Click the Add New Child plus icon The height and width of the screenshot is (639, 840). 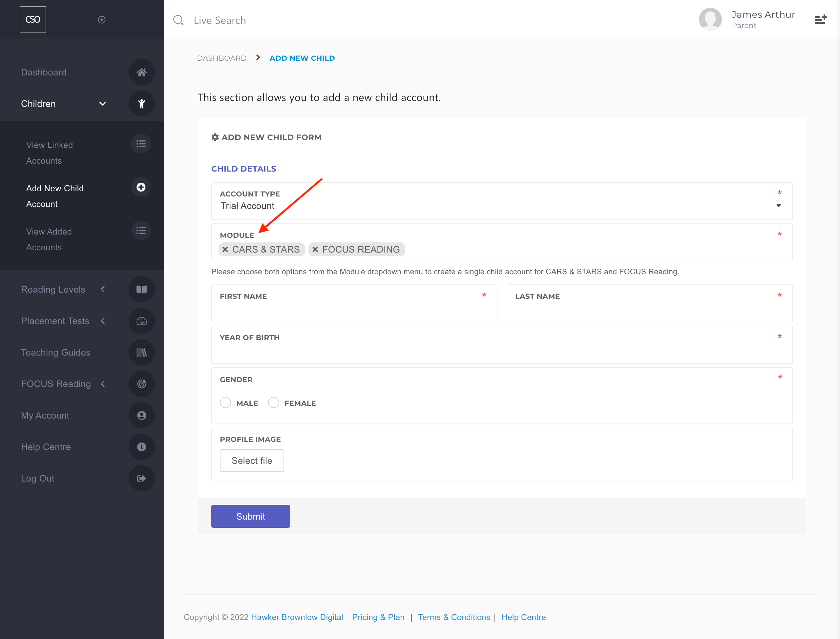(141, 187)
